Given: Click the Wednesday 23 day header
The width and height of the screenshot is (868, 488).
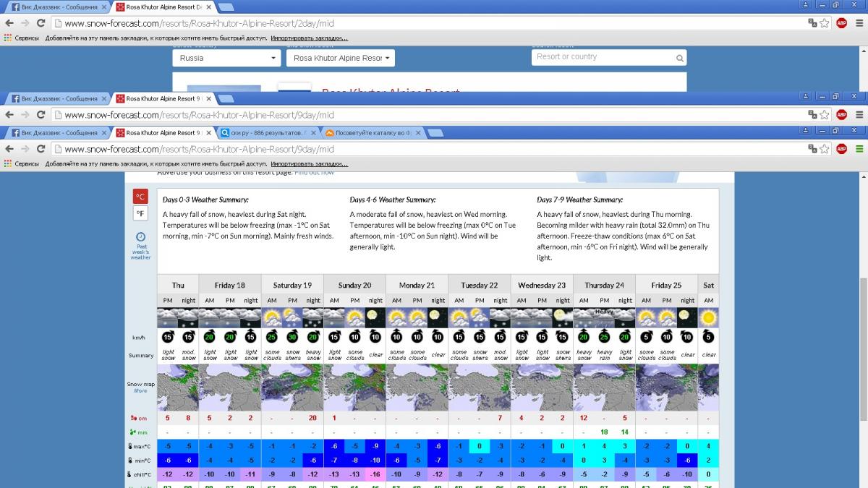Looking at the screenshot, I should pos(542,285).
